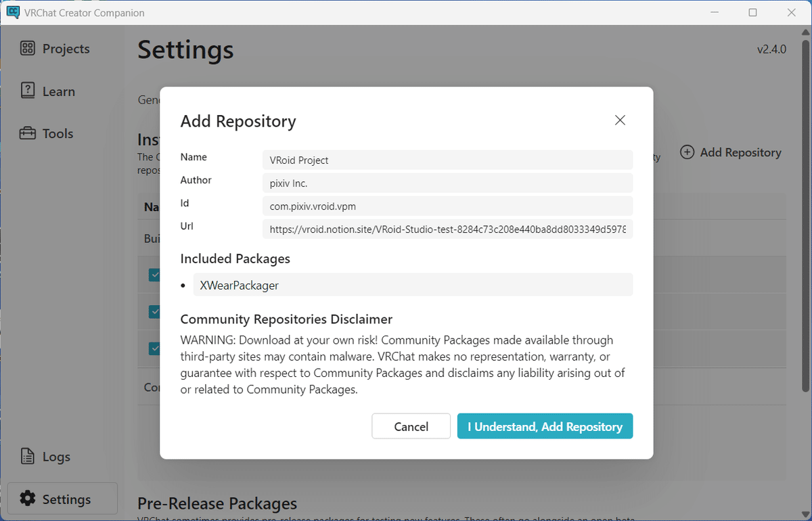This screenshot has width=812, height=521.
Task: Minimize the application window
Action: click(x=714, y=12)
